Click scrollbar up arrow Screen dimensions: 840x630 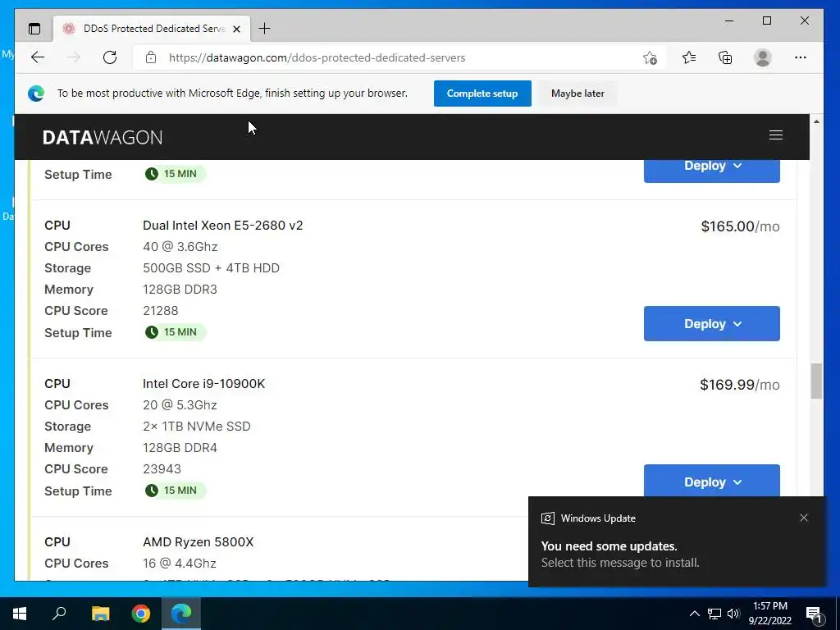tap(816, 121)
